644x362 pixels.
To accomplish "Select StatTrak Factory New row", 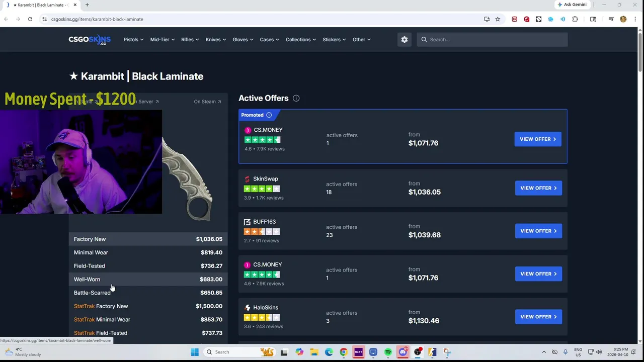I will tap(148, 306).
